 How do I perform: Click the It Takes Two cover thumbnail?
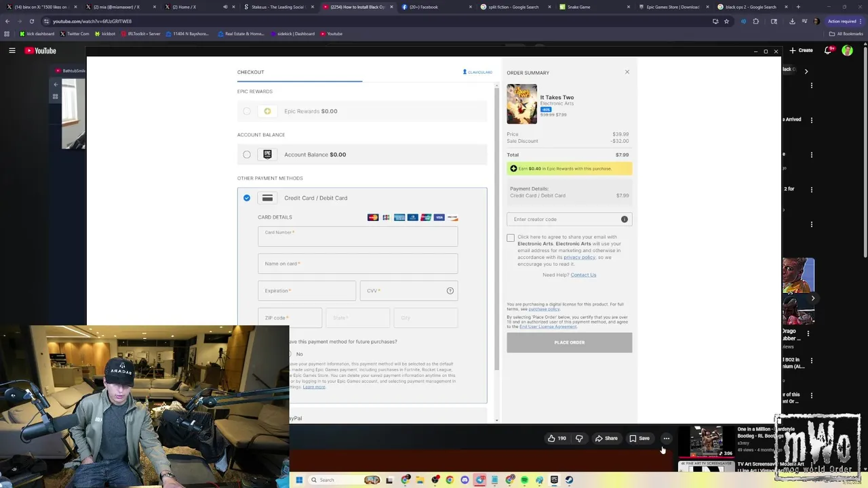522,104
